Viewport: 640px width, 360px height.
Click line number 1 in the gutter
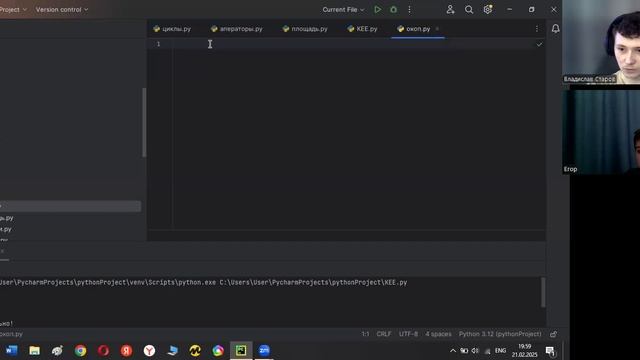tap(158, 44)
